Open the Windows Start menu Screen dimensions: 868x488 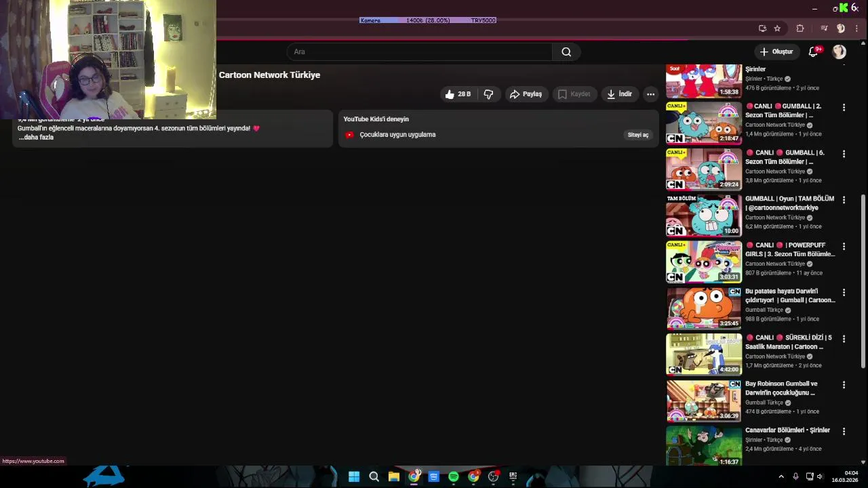click(354, 476)
